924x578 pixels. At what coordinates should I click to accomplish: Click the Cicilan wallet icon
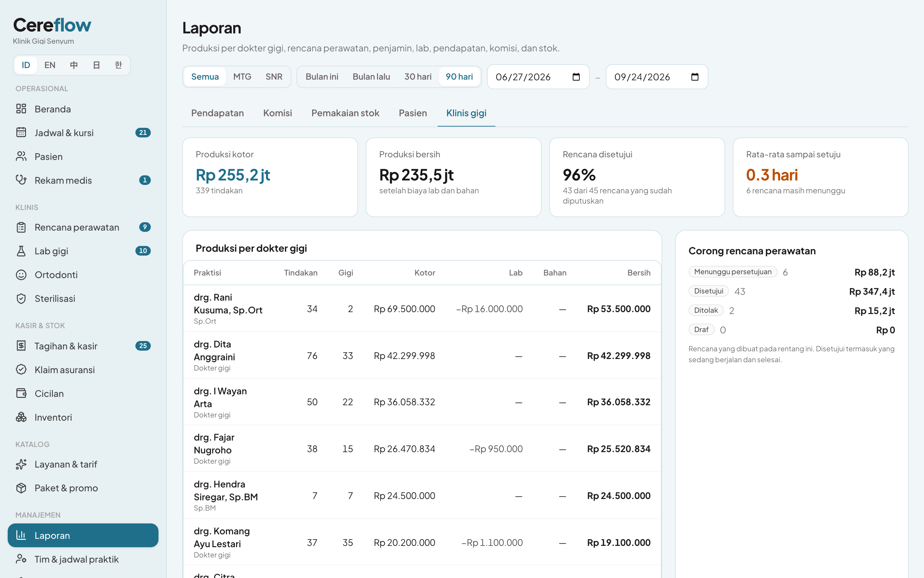click(21, 393)
